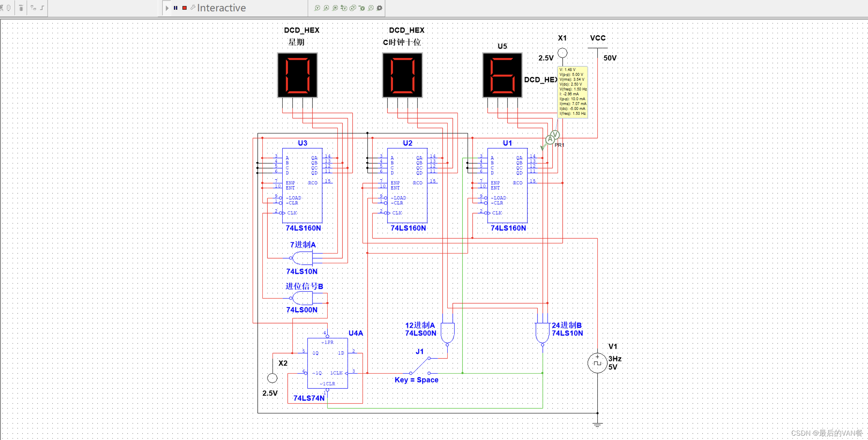Select the current probe tool
Screen dimensions: 868x440
(x=326, y=8)
